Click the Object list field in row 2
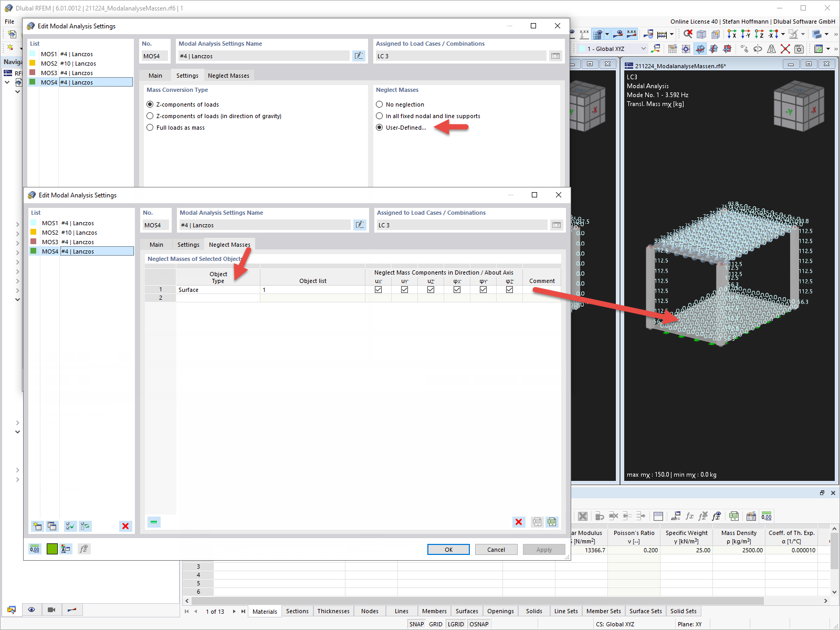Screen dimensions: 840x630 coord(312,298)
